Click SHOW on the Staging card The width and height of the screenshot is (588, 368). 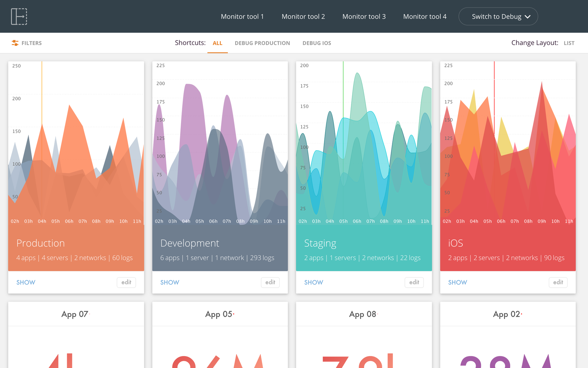[x=314, y=282]
